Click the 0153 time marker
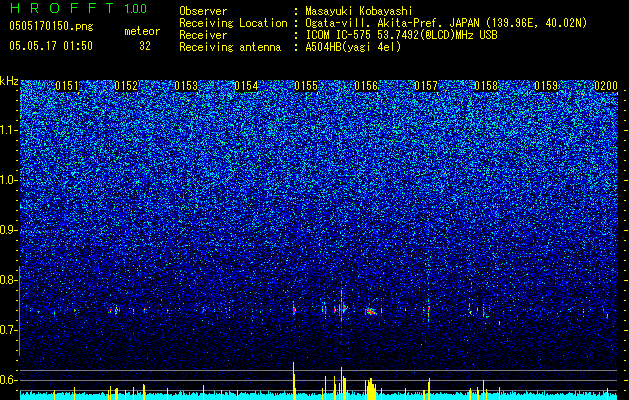The image size is (629, 400). coord(186,86)
